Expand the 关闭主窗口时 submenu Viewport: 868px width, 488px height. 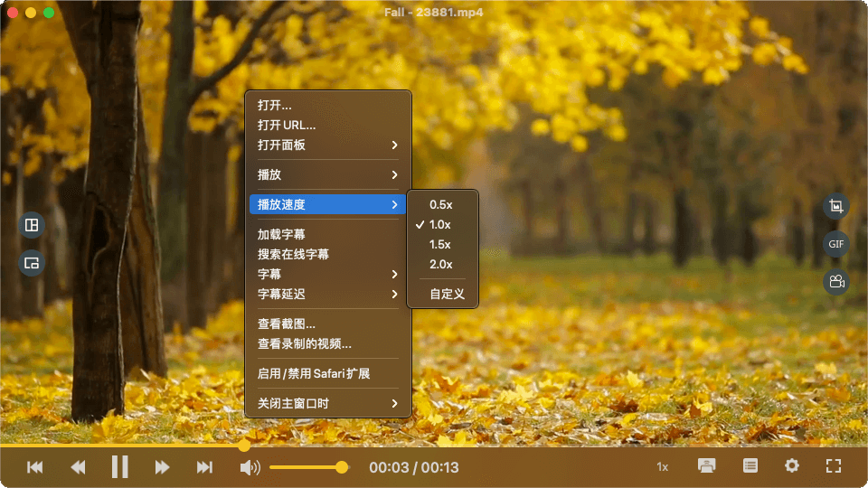tap(327, 403)
